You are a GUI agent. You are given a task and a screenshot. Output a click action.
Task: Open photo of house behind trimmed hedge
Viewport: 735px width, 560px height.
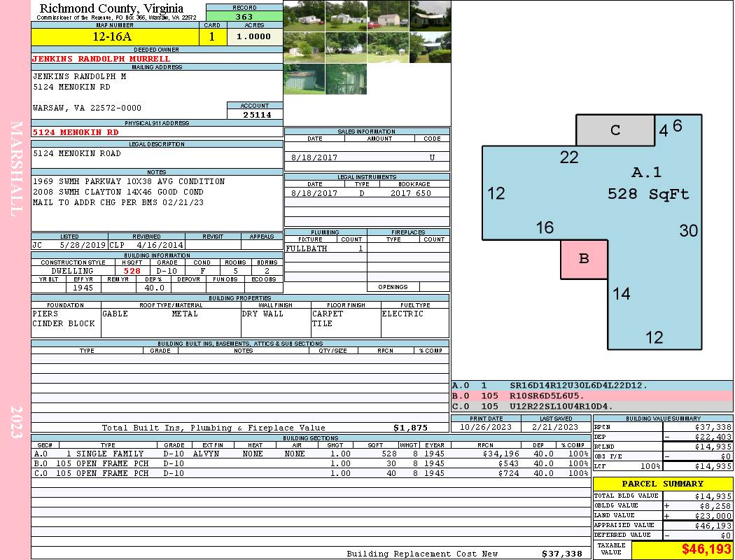pyautogui.click(x=430, y=48)
